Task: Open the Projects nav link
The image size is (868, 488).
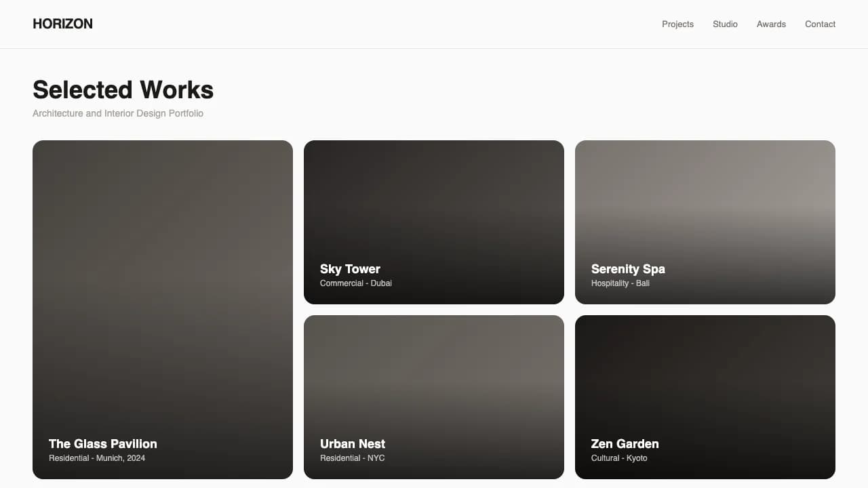Action: (677, 24)
